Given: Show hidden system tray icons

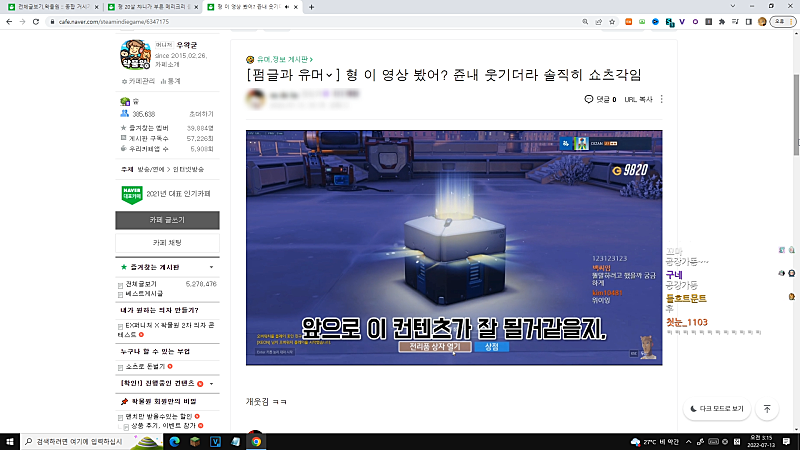Looking at the screenshot, I should pos(688,442).
